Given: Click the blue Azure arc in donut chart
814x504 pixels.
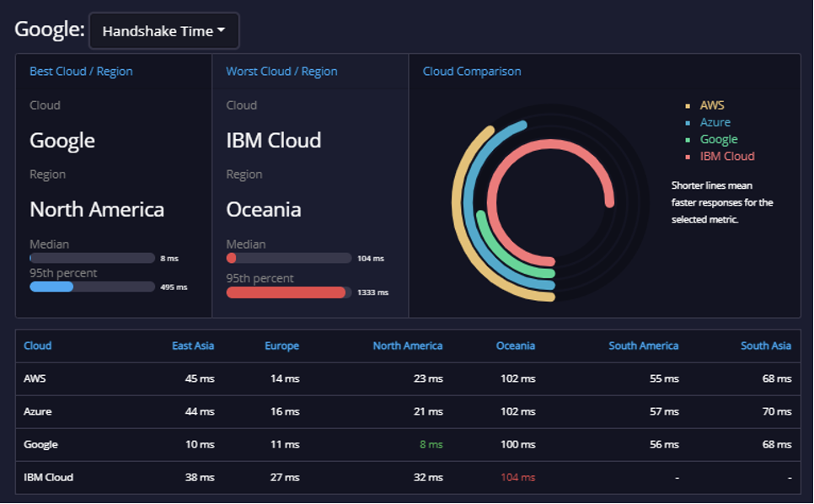Looking at the screenshot, I should coord(468,207).
